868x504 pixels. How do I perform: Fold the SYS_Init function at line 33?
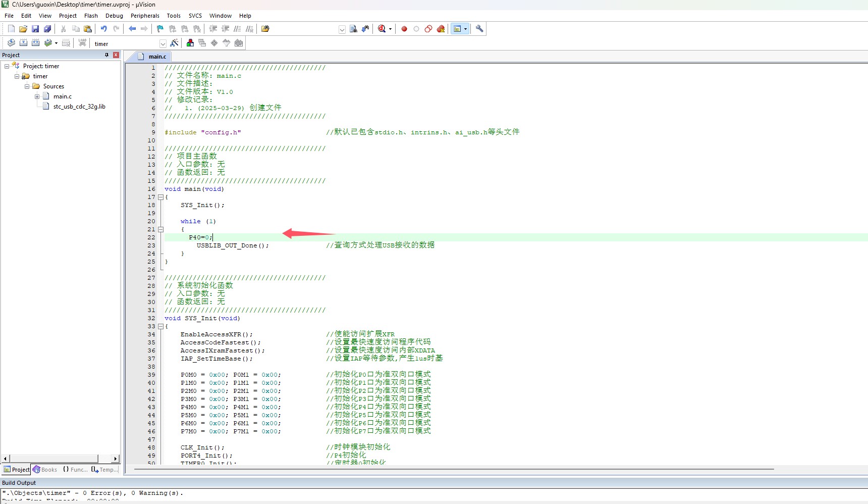[160, 326]
